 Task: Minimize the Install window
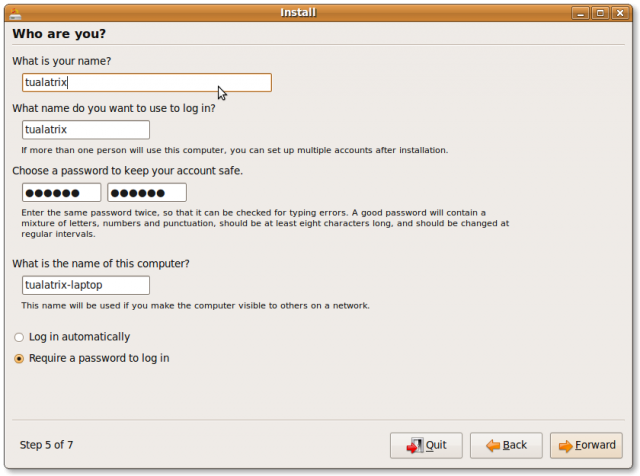tap(580, 12)
